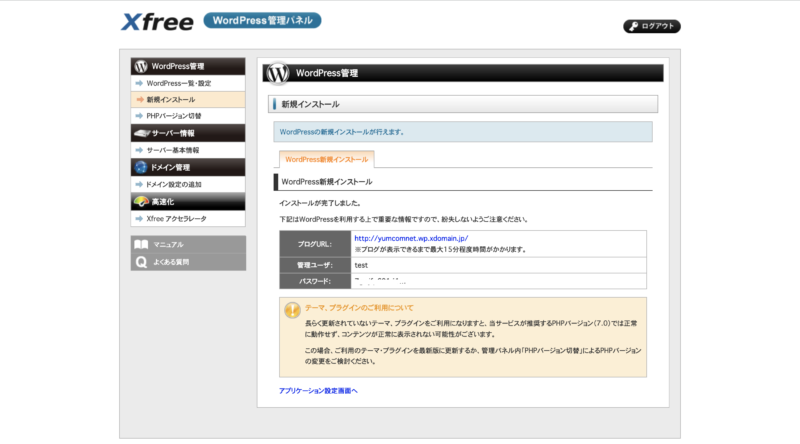Click the インストールが完了しました message
Viewport: 800px width, 444px height.
click(x=320, y=203)
